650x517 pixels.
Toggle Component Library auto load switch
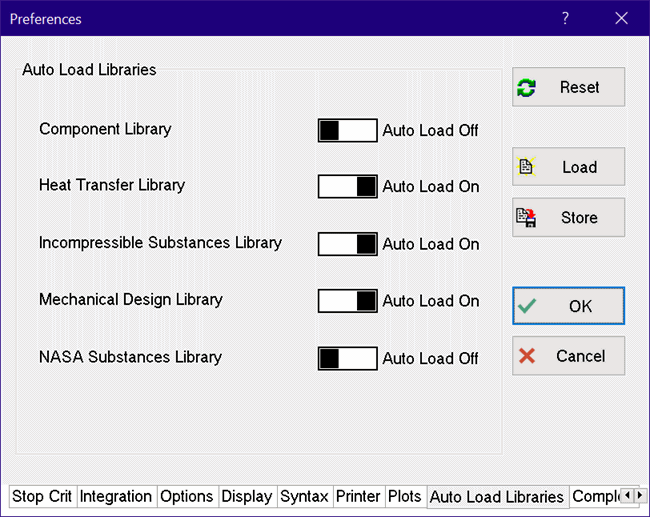click(347, 130)
